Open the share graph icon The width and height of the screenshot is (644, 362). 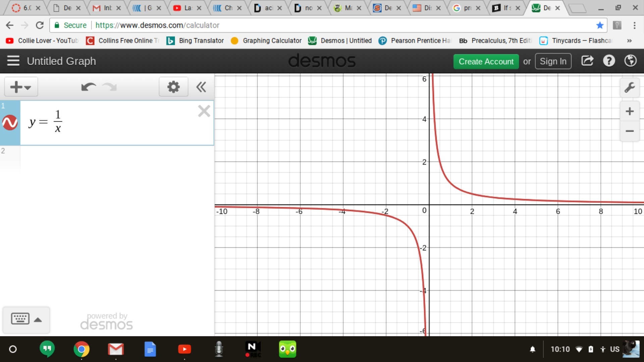pos(587,61)
